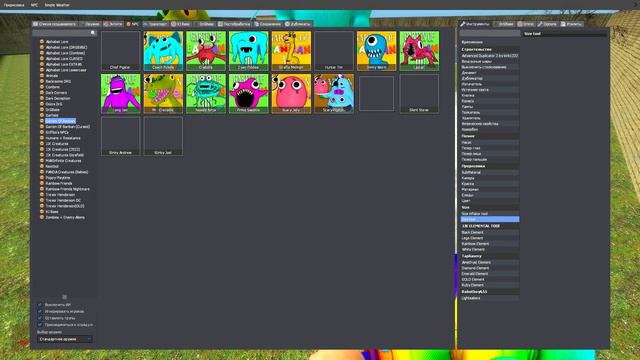Click the Animals category face icon

pyautogui.click(x=42, y=76)
